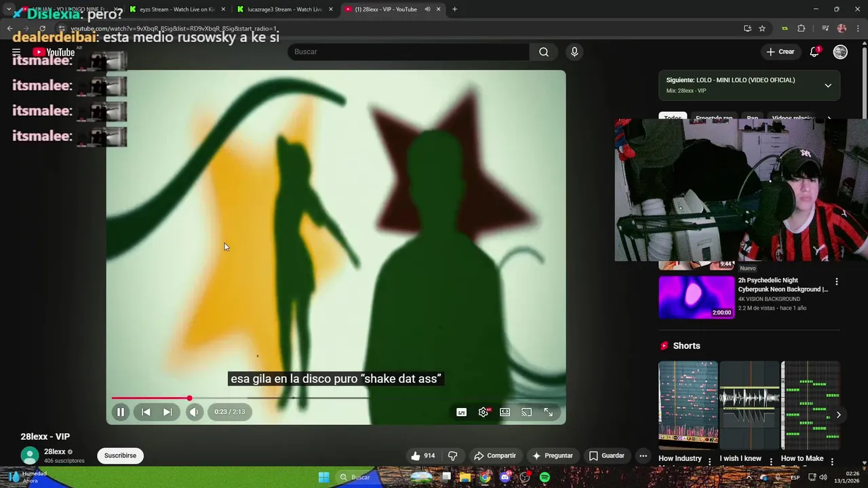The height and width of the screenshot is (488, 868).
Task: Switch to theater mode
Action: 505,412
